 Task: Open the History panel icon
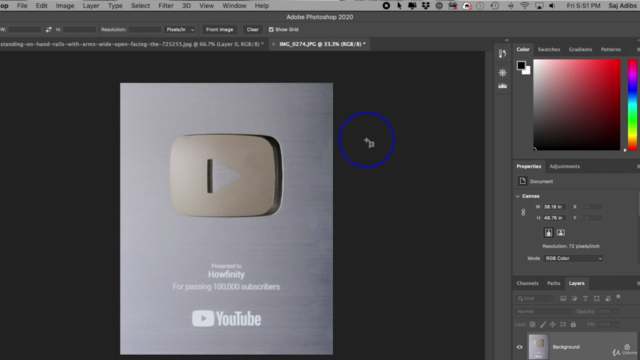(x=502, y=53)
